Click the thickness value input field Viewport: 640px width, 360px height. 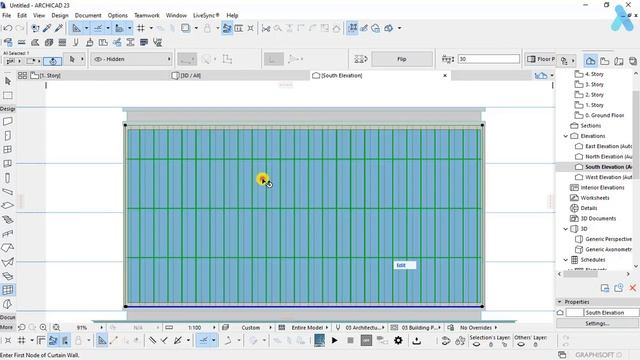pyautogui.click(x=488, y=59)
